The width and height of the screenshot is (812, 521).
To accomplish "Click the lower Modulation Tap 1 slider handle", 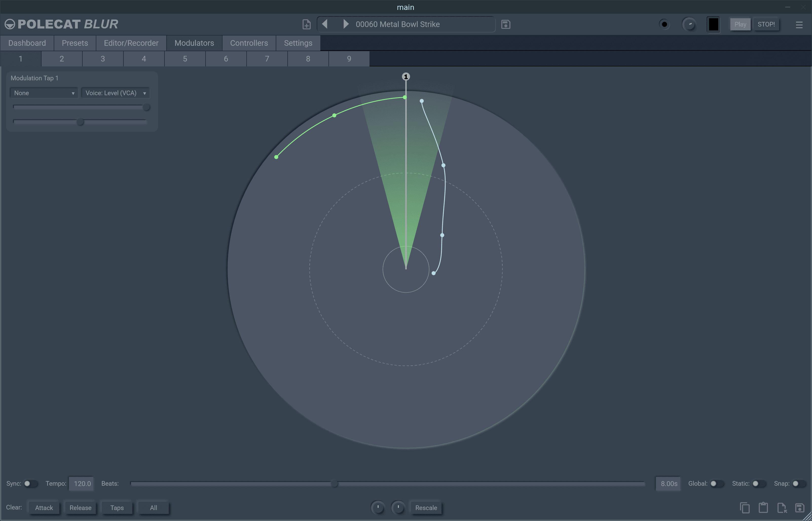I will pos(80,122).
